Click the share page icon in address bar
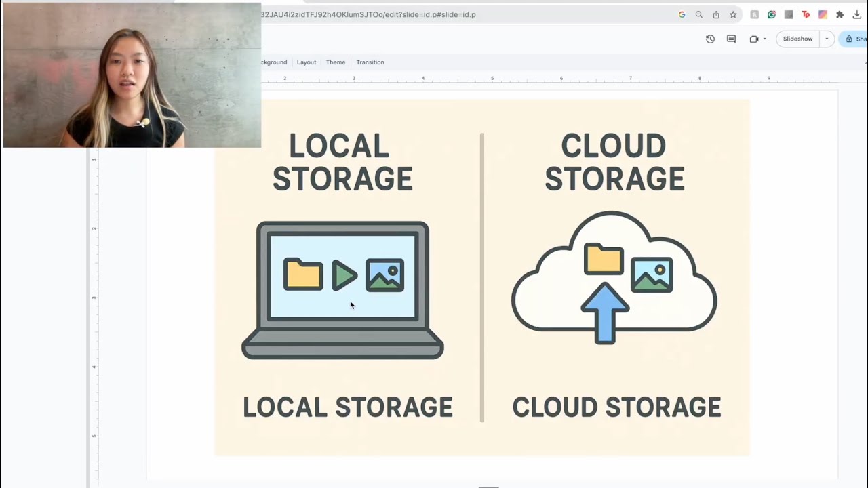This screenshot has width=868, height=488. [x=716, y=14]
